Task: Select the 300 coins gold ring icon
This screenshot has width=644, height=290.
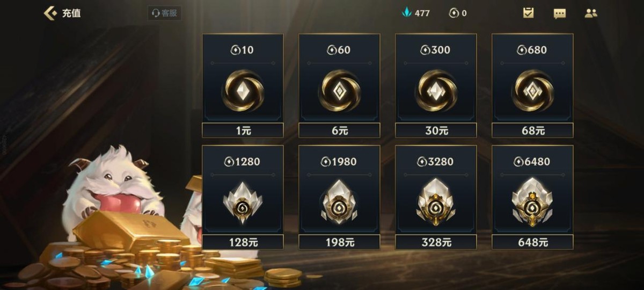Action: coord(436,90)
